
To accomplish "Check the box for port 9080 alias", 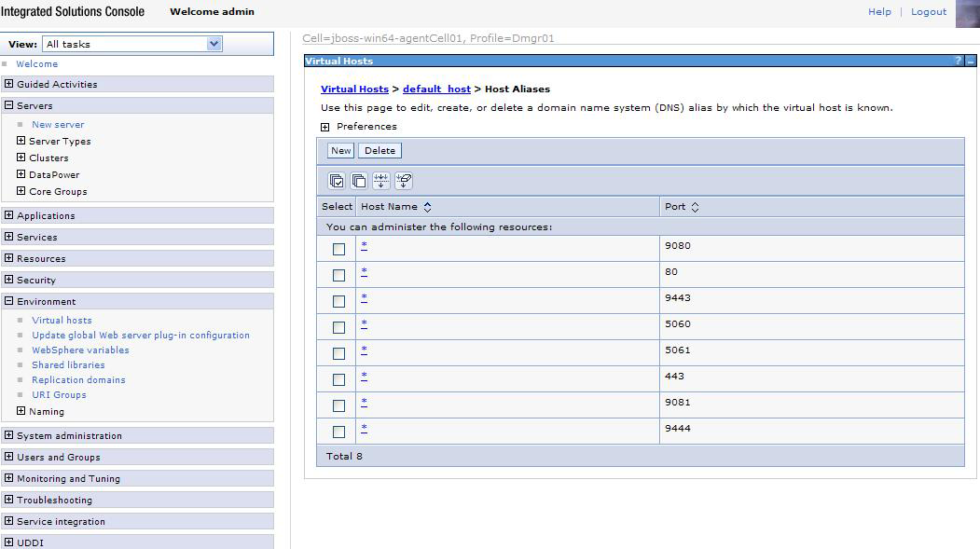I will click(x=338, y=249).
